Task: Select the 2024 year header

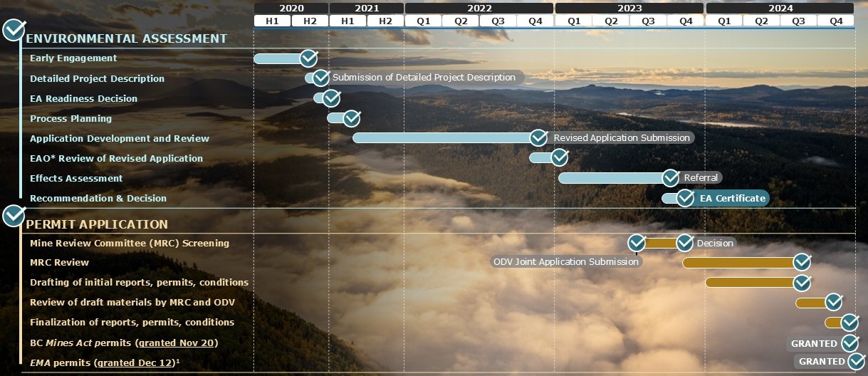Action: 779,8
